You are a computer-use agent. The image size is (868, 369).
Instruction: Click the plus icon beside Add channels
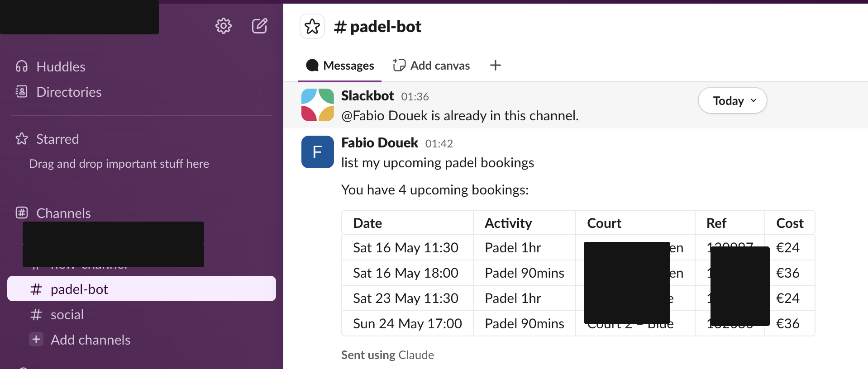(36, 339)
